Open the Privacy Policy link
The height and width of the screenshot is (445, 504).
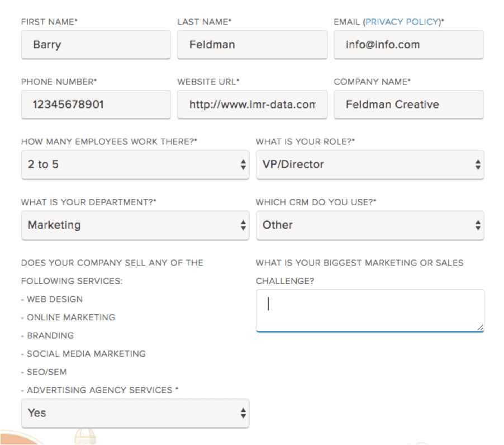click(402, 22)
